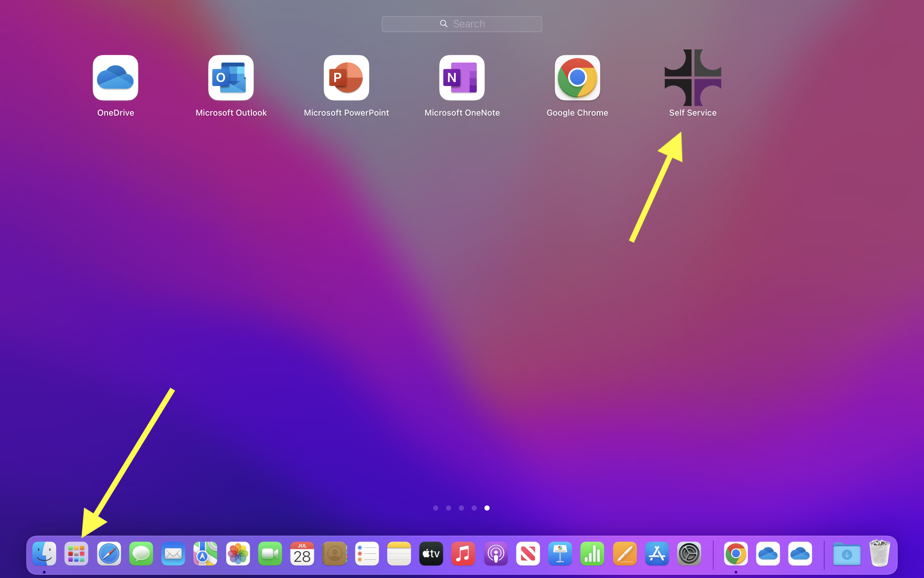This screenshot has width=924, height=578.
Task: Click the Launchpad icon in Dock
Action: pos(76,554)
